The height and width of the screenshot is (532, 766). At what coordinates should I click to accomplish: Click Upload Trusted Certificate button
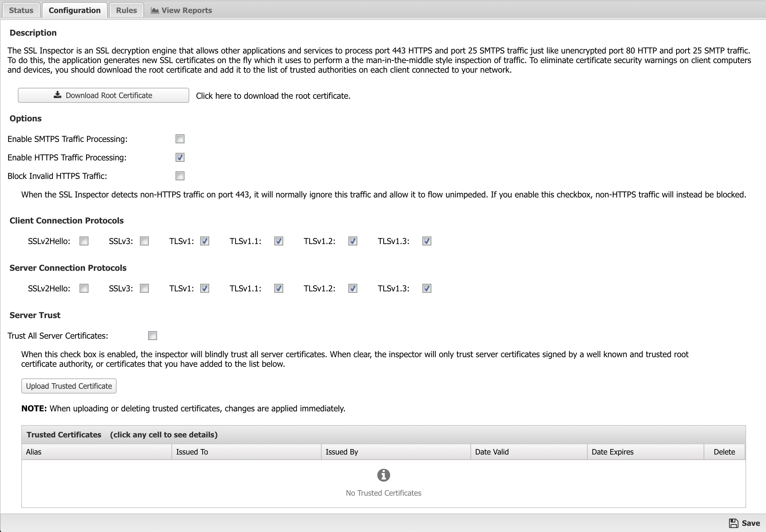coord(69,386)
